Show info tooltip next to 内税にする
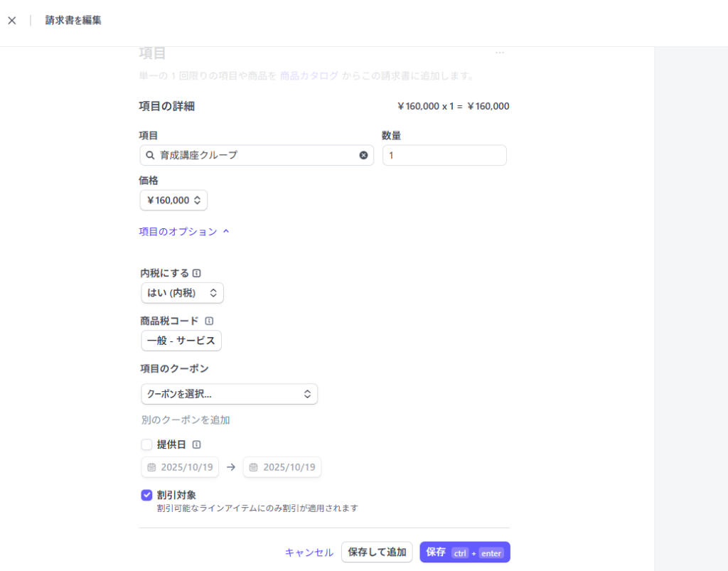728x571 pixels. click(x=197, y=273)
